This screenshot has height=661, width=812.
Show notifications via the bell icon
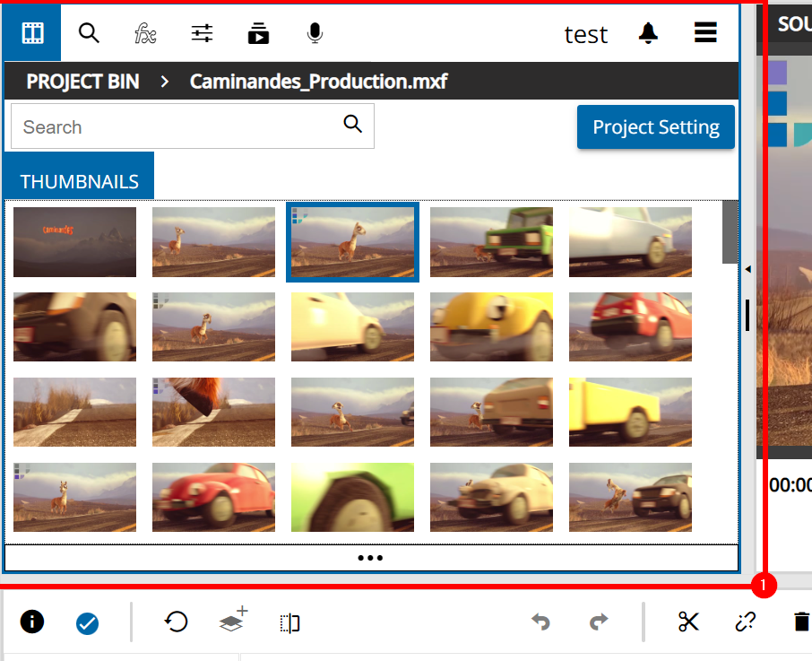648,33
